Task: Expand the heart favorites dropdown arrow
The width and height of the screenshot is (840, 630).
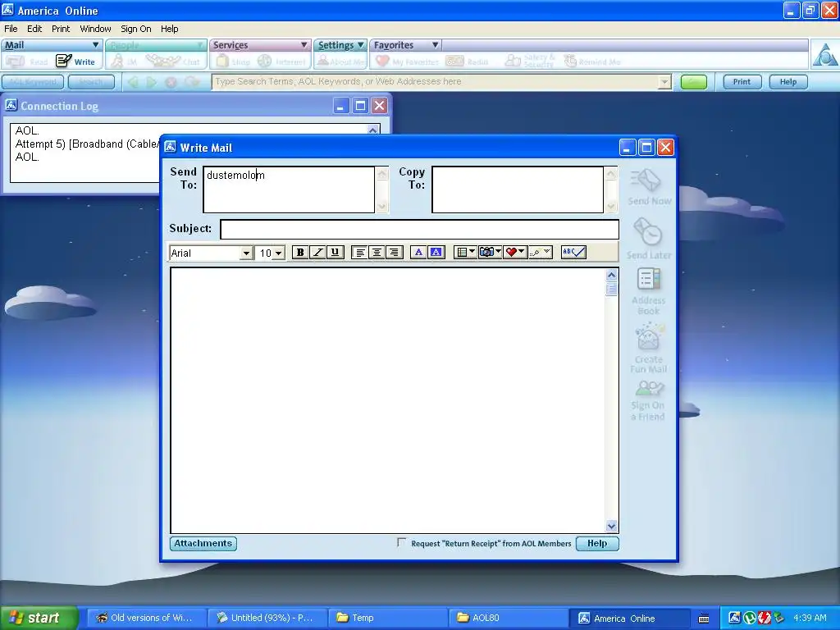Action: point(523,252)
